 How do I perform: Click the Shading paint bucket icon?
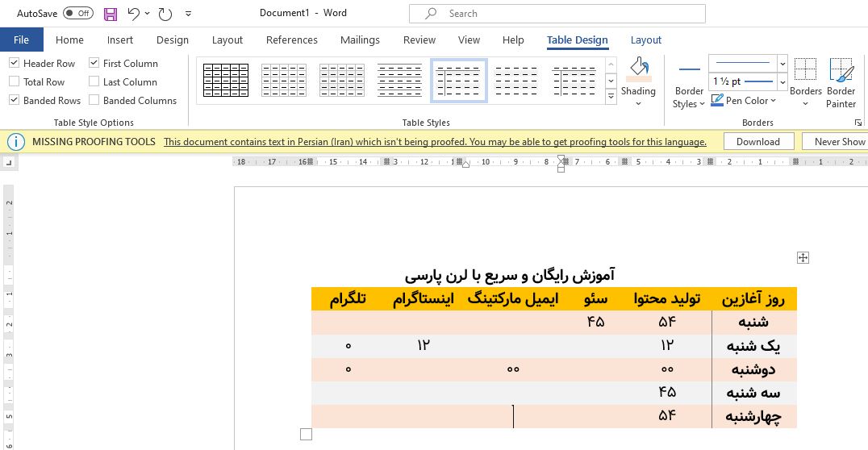[638, 69]
